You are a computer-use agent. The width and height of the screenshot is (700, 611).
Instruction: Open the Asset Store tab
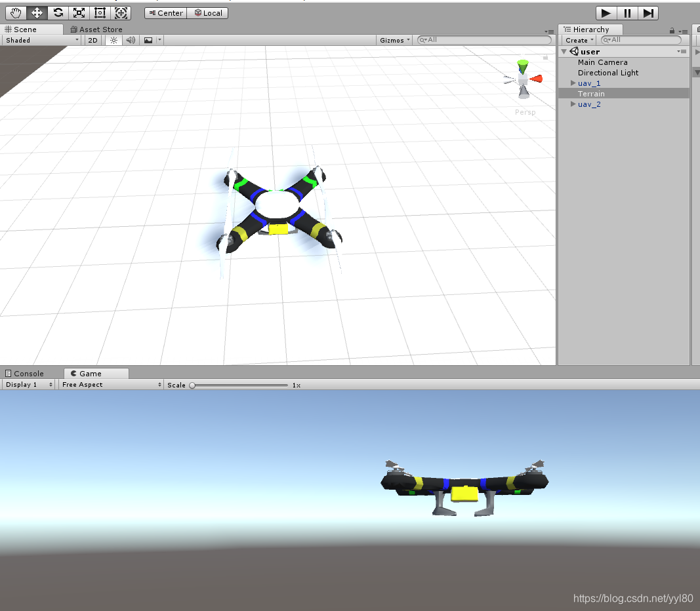click(96, 30)
